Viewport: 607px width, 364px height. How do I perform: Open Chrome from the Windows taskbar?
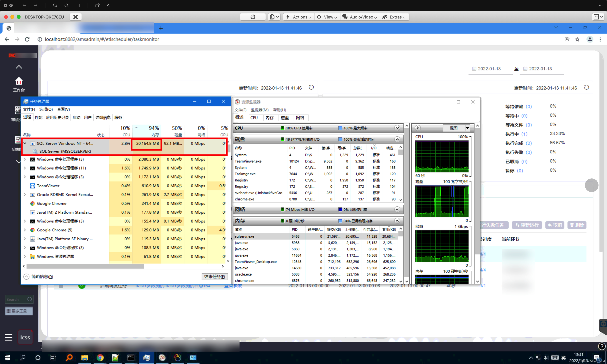100,357
